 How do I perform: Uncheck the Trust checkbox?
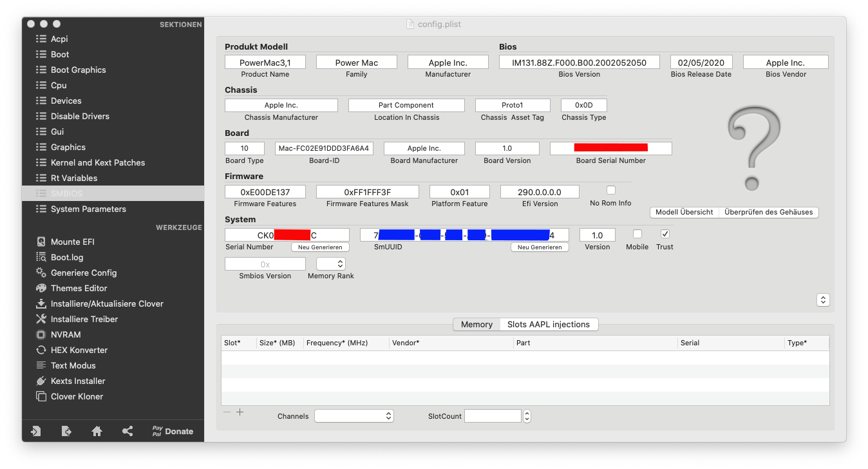(665, 234)
